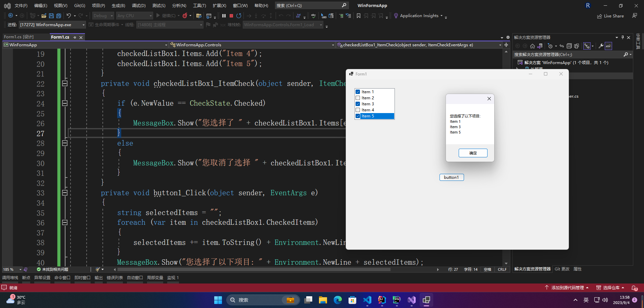Open the 错误列表 tab
Viewport: 644px width, 308px height.
coord(115,278)
